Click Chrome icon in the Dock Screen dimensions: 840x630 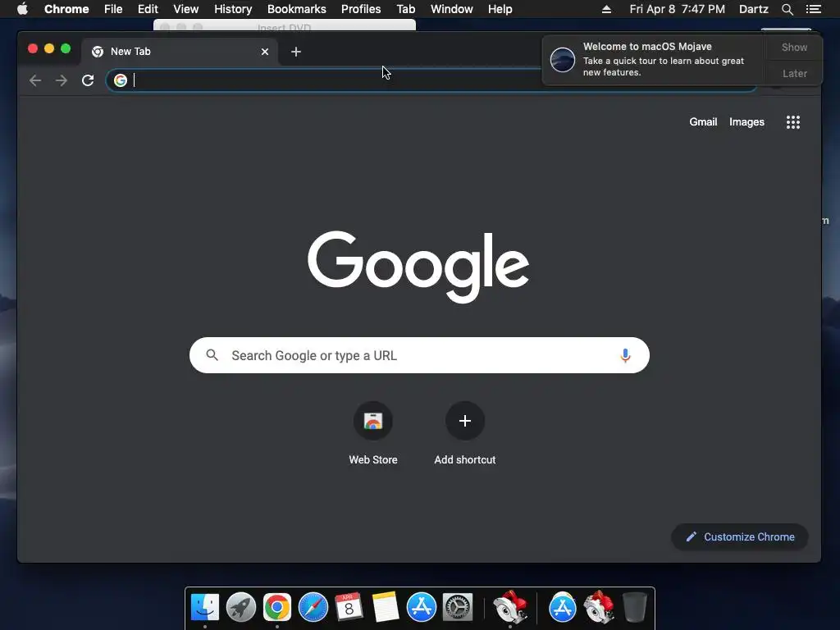(277, 608)
